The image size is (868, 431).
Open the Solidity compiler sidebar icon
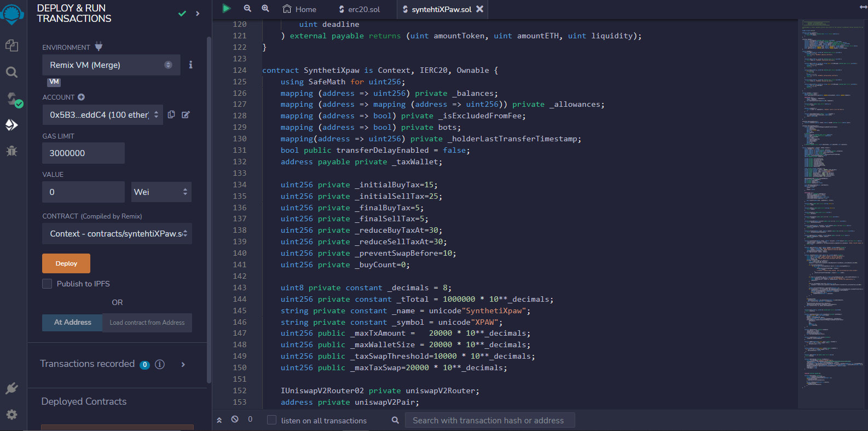(13, 99)
